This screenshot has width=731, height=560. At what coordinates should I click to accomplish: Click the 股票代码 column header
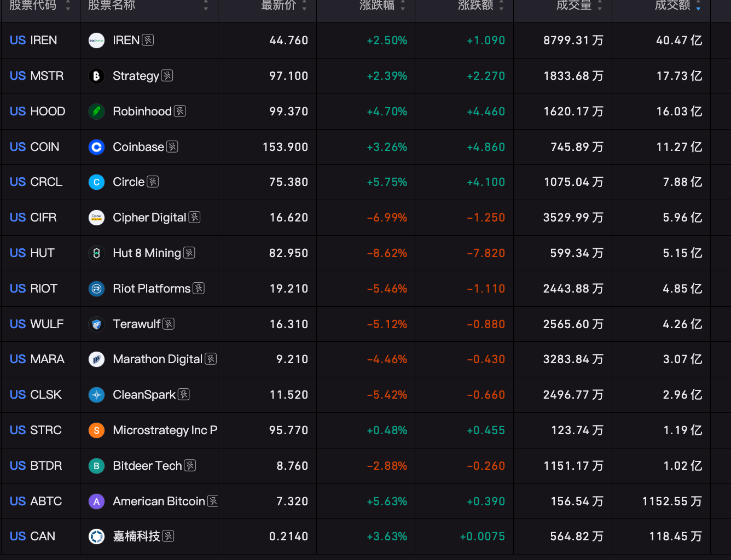[x=33, y=5]
